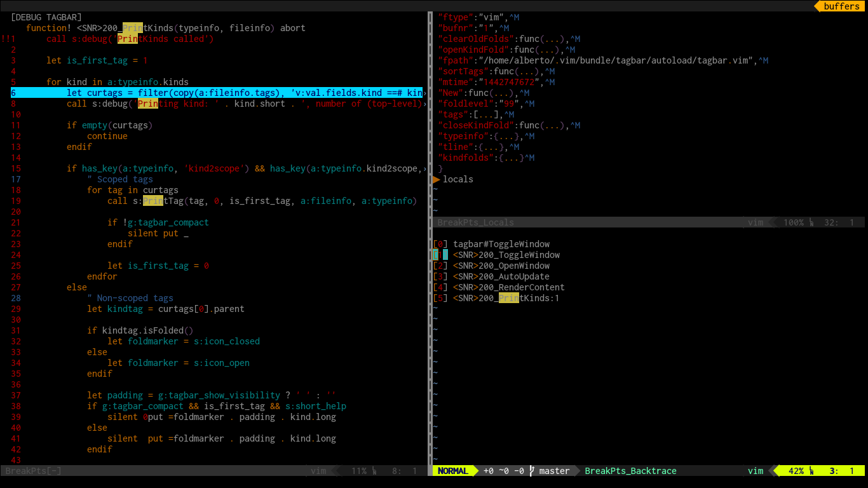
Task: Click 'let foldmarker = s:icon_open' line
Action: tap(179, 363)
